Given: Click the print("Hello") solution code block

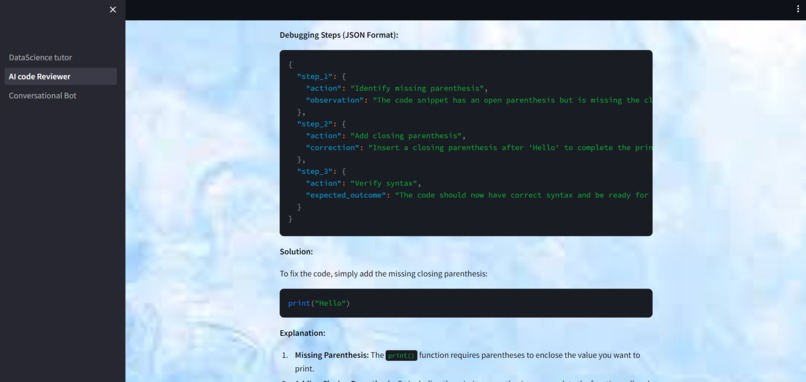Looking at the screenshot, I should coord(466,303).
